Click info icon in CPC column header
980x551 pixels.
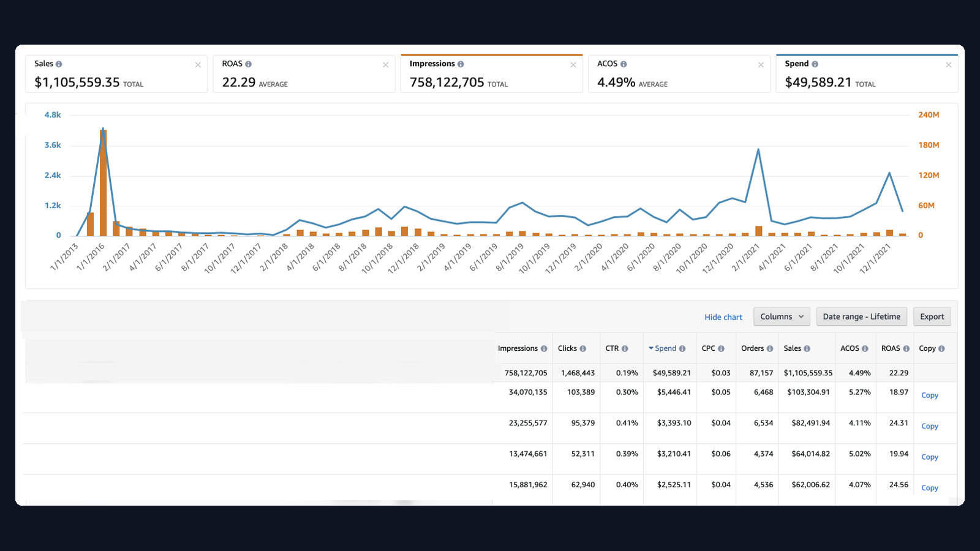tap(721, 348)
